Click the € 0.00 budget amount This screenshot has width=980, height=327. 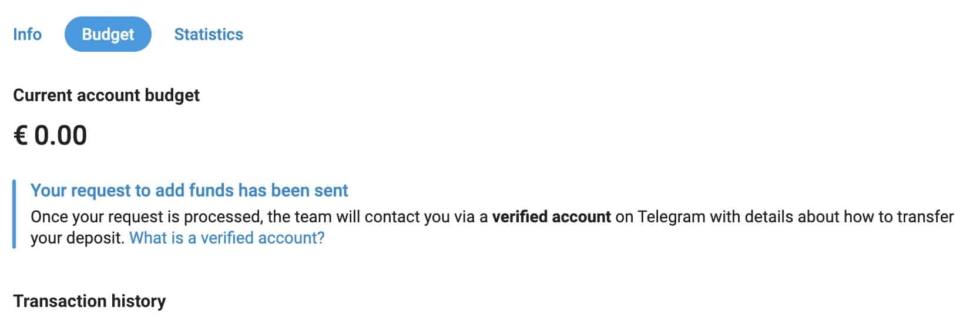(51, 135)
